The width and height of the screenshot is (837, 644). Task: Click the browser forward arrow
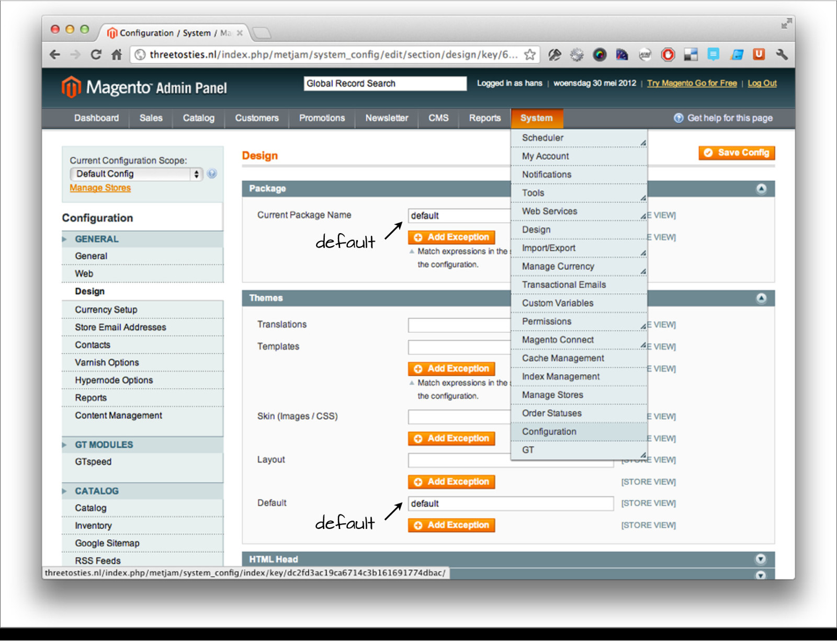point(75,54)
